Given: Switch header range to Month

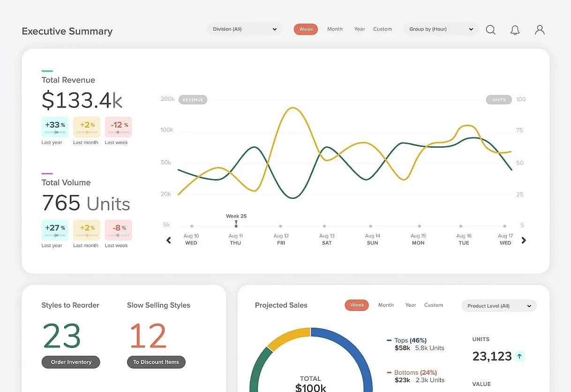Looking at the screenshot, I should pos(335,29).
